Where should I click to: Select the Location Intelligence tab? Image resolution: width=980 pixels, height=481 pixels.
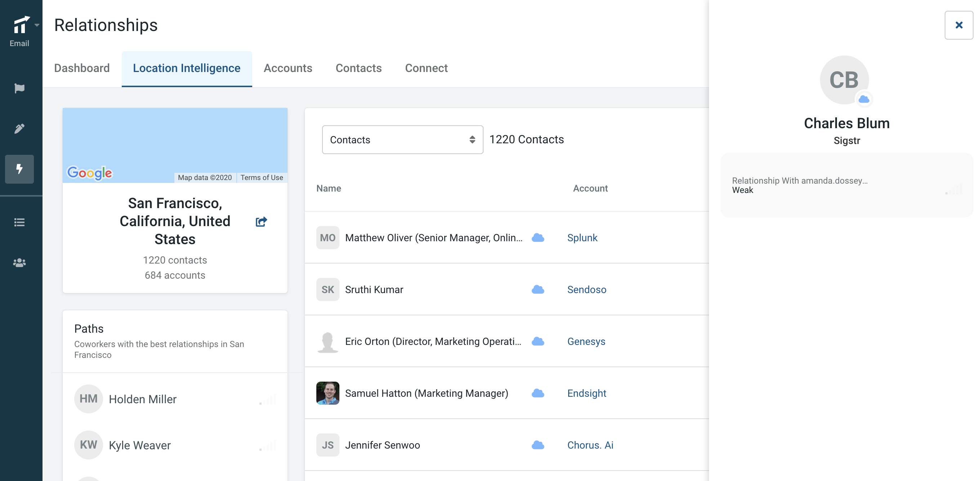[x=187, y=68]
